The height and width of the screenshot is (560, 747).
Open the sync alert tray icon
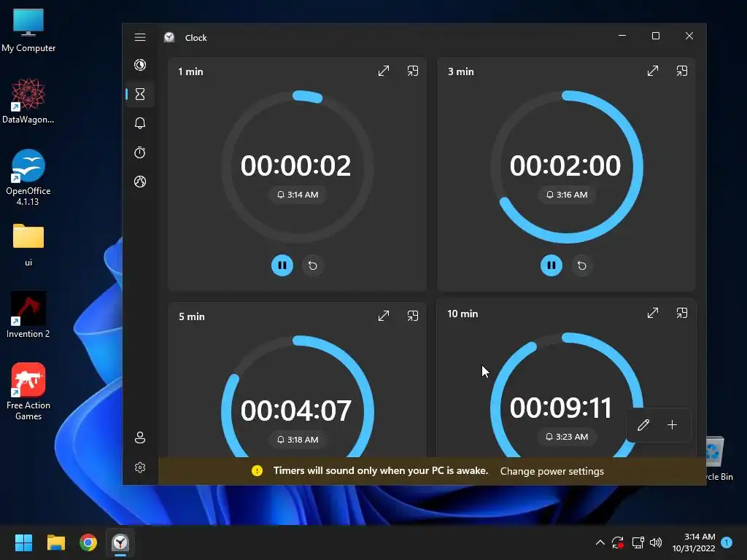(x=618, y=542)
